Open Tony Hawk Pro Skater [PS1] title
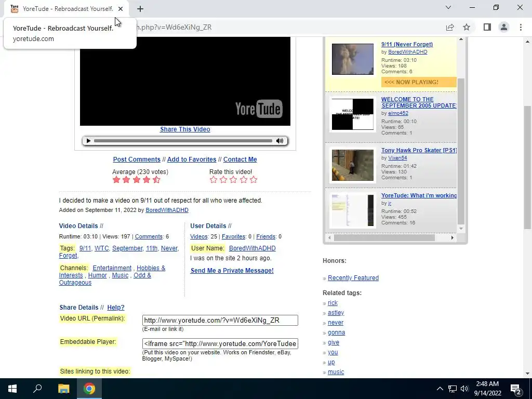532x399 pixels. [x=419, y=150]
